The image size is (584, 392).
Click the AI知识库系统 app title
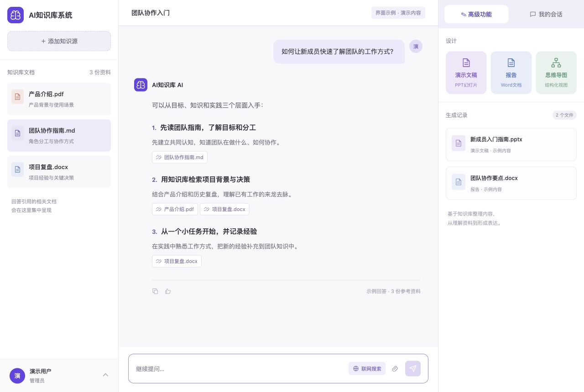pos(51,15)
